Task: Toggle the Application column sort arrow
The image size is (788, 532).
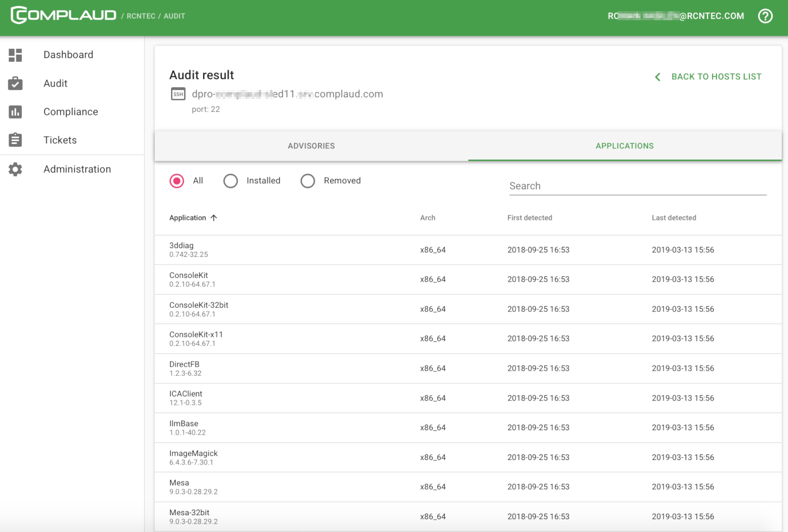Action: click(214, 218)
